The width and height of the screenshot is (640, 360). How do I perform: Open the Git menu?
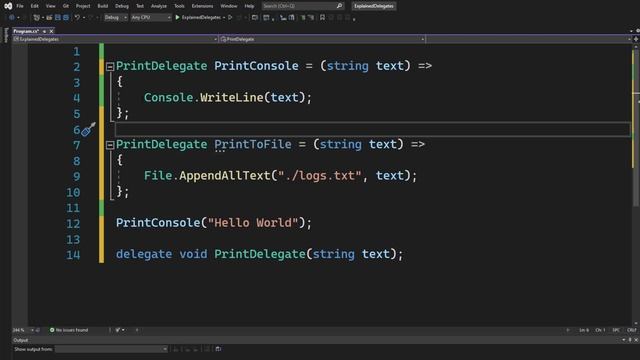[66, 6]
